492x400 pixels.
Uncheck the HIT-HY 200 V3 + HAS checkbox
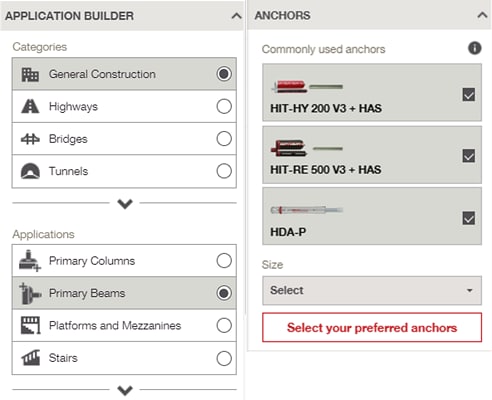tap(469, 95)
